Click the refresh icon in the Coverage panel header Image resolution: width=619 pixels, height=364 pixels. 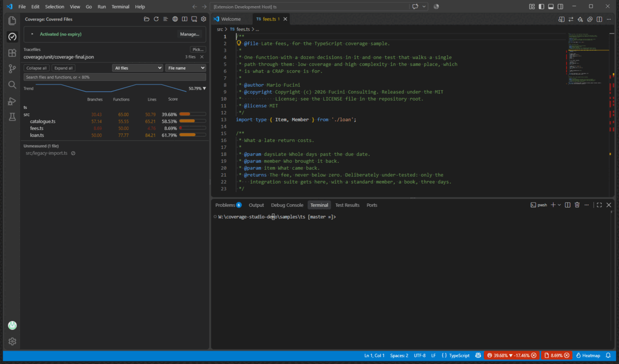point(156,19)
